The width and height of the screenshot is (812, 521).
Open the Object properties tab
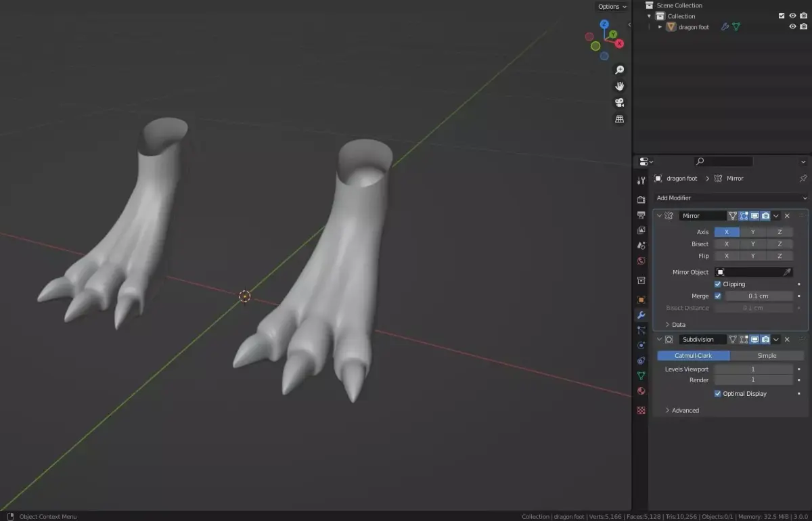tap(641, 299)
